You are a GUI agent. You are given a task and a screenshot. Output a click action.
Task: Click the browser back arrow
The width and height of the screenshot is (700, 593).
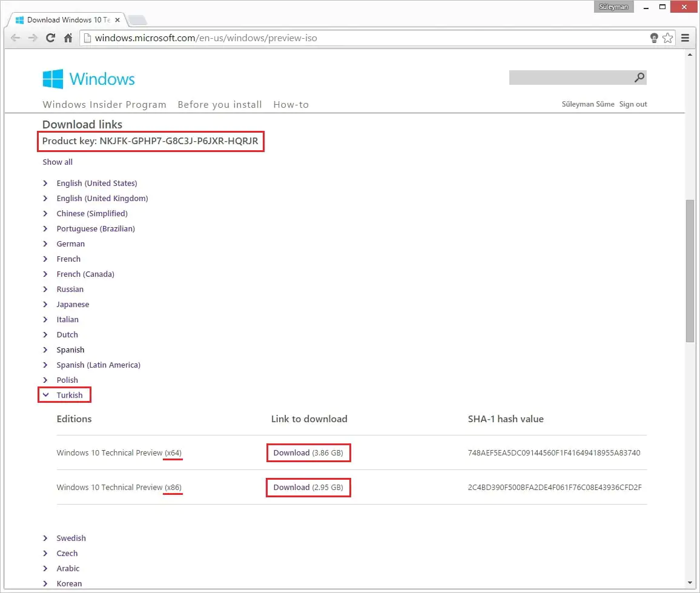pos(15,38)
